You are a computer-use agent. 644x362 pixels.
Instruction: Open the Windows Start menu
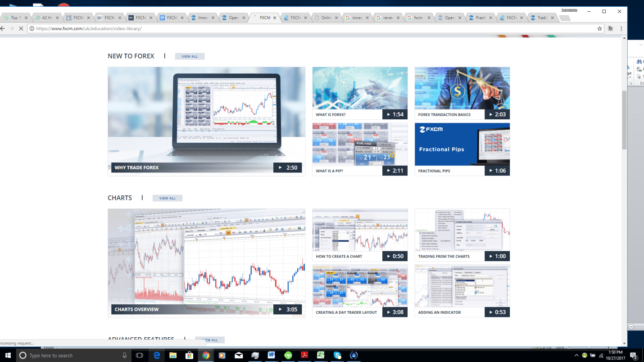[x=8, y=355]
